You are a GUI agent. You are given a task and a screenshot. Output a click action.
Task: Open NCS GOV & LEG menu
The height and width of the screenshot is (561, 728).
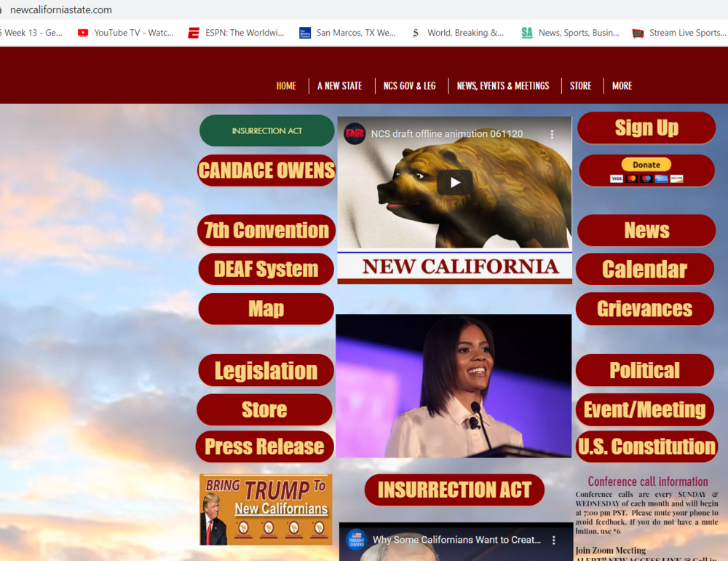click(410, 86)
